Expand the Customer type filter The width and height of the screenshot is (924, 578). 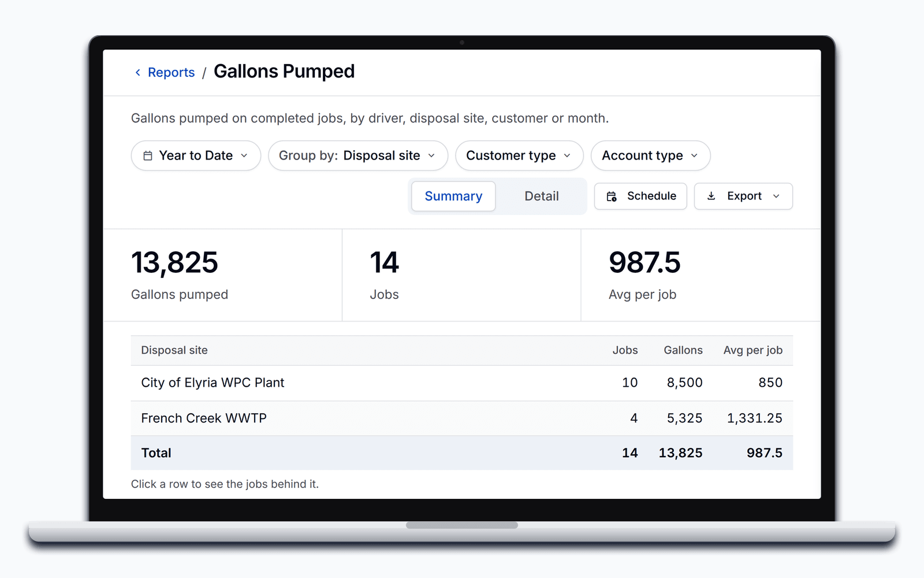519,155
